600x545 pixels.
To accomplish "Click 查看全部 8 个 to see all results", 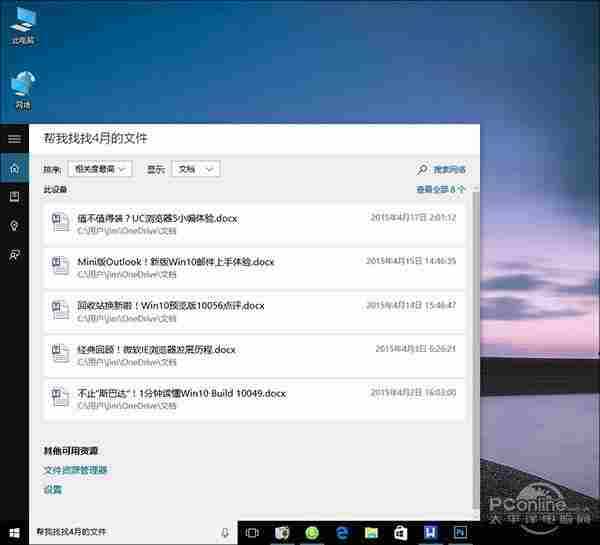I will pyautogui.click(x=440, y=189).
